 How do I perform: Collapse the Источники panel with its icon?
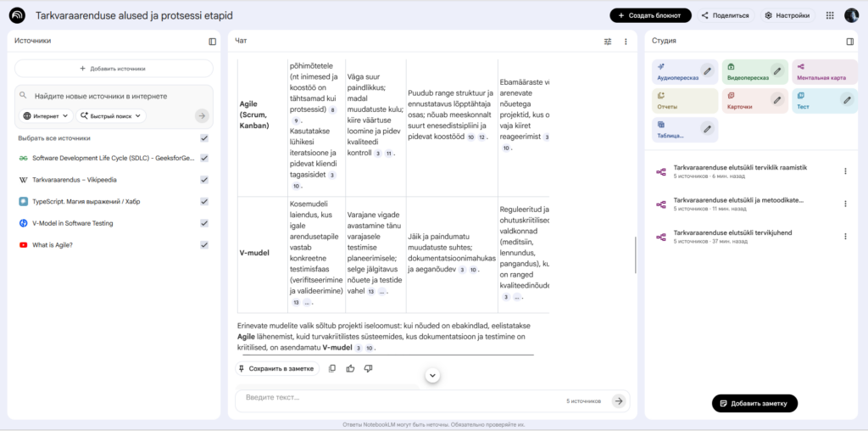point(213,41)
